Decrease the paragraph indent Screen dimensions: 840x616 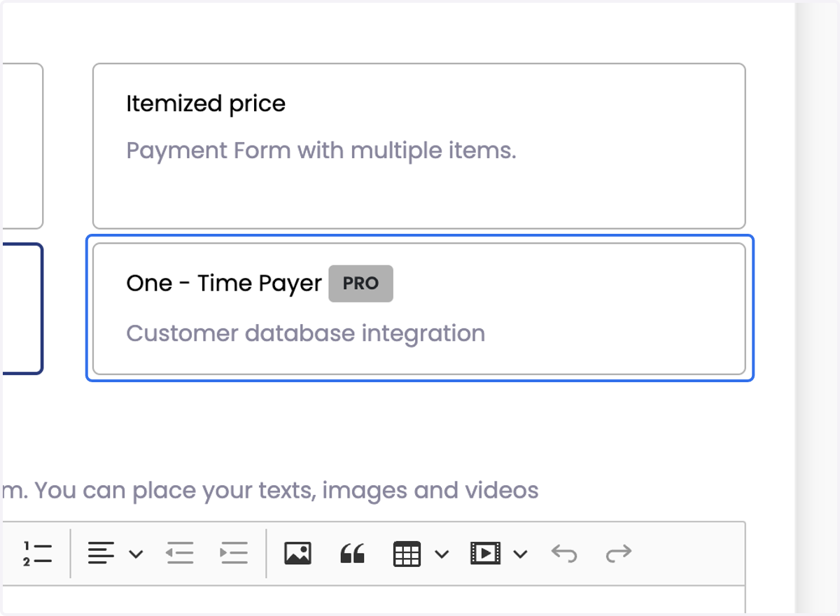pyautogui.click(x=179, y=553)
